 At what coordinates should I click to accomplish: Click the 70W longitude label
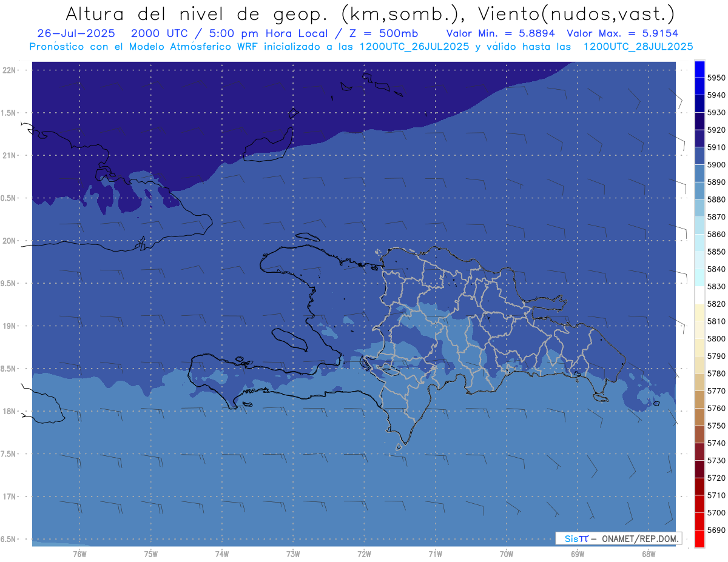coord(507,554)
